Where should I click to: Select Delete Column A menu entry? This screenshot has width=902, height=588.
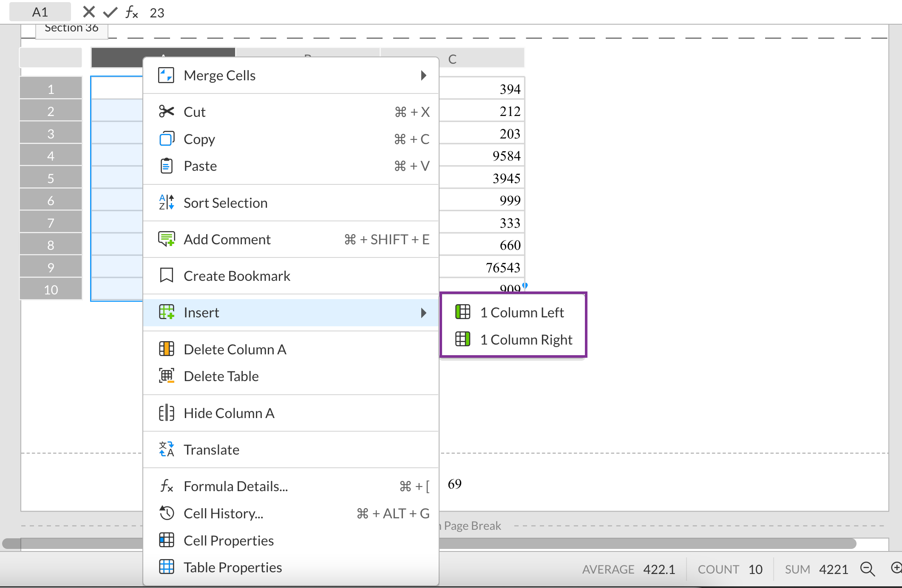235,349
